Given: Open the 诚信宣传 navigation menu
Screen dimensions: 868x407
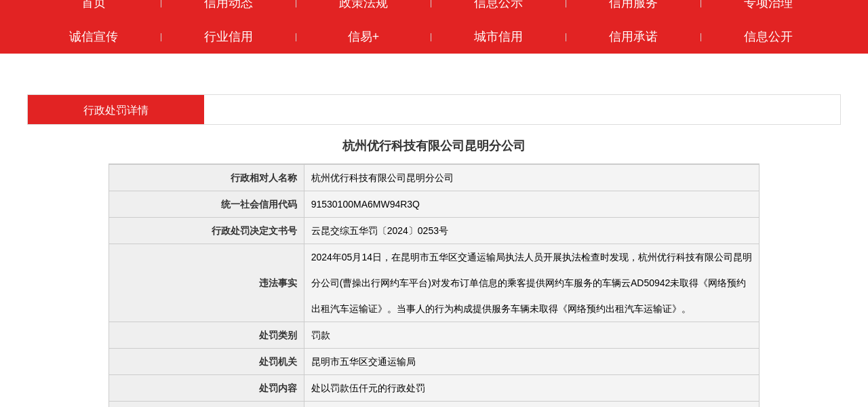Looking at the screenshot, I should [94, 37].
